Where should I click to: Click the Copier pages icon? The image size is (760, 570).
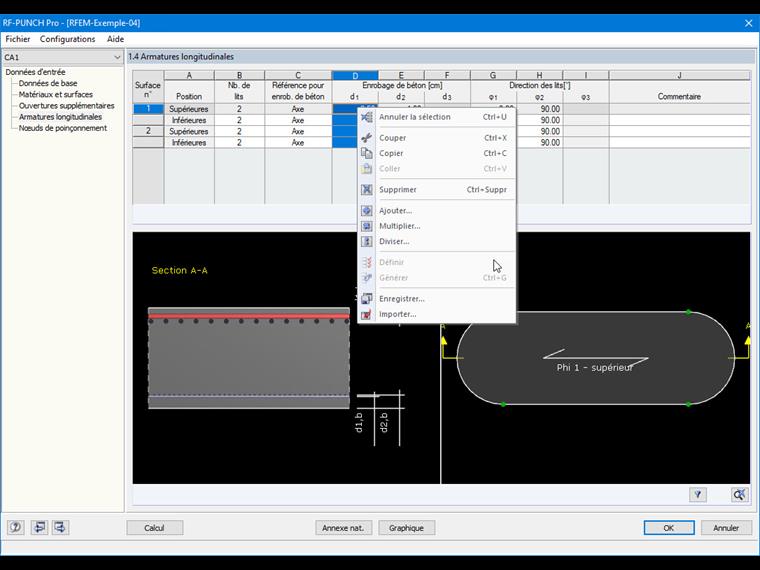[x=367, y=153]
